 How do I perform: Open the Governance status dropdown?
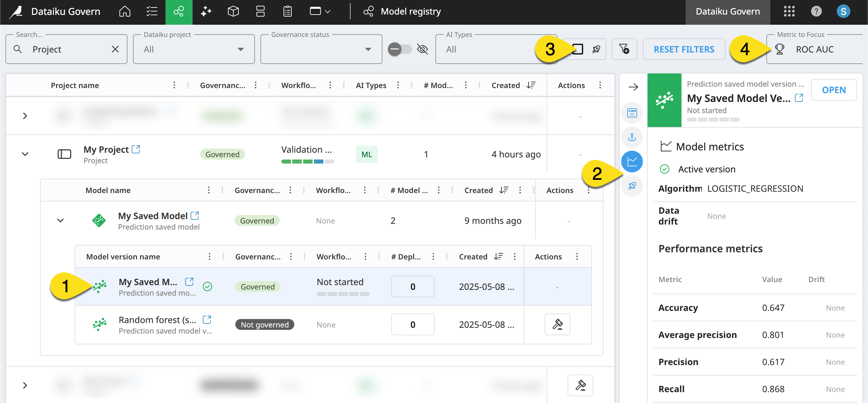click(x=321, y=49)
